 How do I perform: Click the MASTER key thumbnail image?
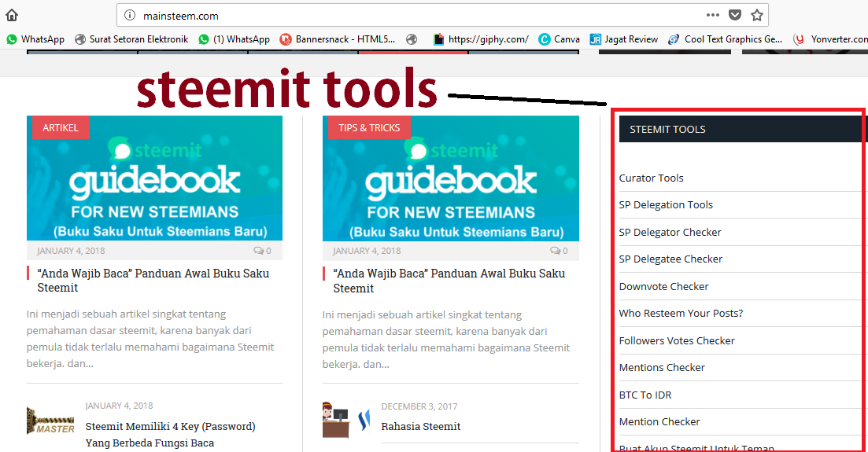point(50,421)
